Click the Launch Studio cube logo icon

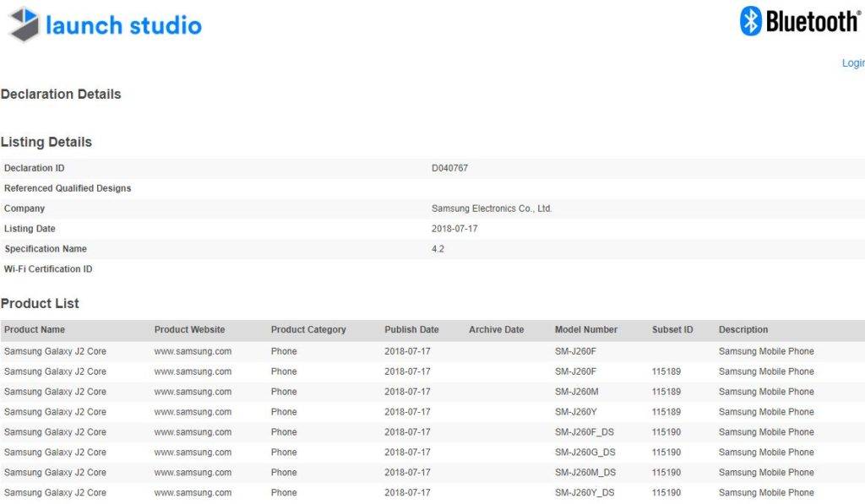coord(24,24)
